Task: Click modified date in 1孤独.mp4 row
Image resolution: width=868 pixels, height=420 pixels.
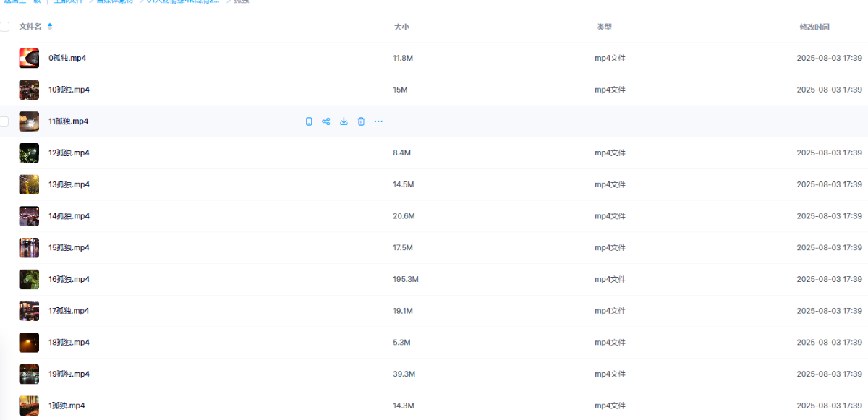Action: pyautogui.click(x=829, y=406)
